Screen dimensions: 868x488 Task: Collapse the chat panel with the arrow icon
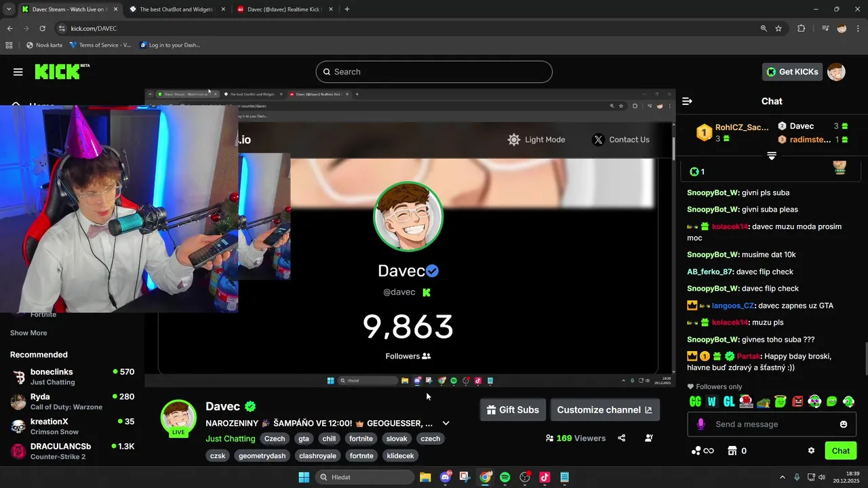(687, 101)
